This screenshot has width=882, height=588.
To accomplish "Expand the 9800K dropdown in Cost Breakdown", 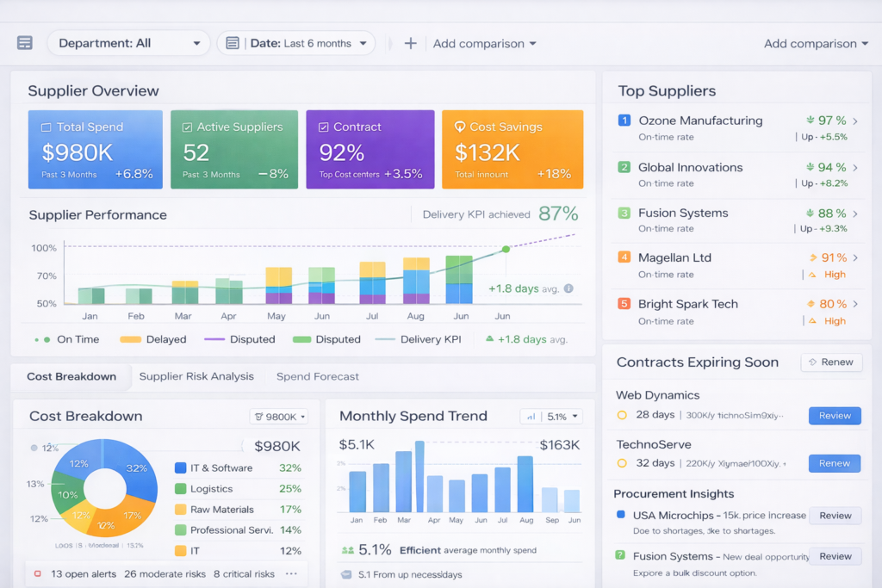I will (278, 417).
